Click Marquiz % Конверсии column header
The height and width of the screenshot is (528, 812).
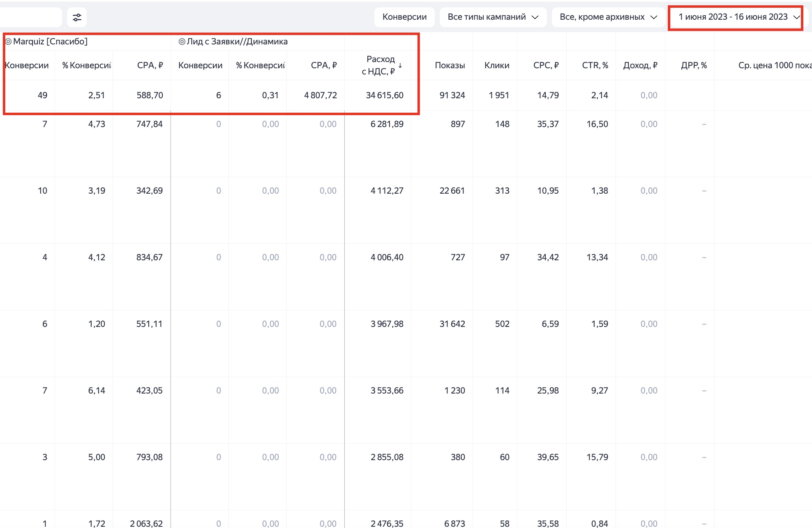[x=86, y=65]
